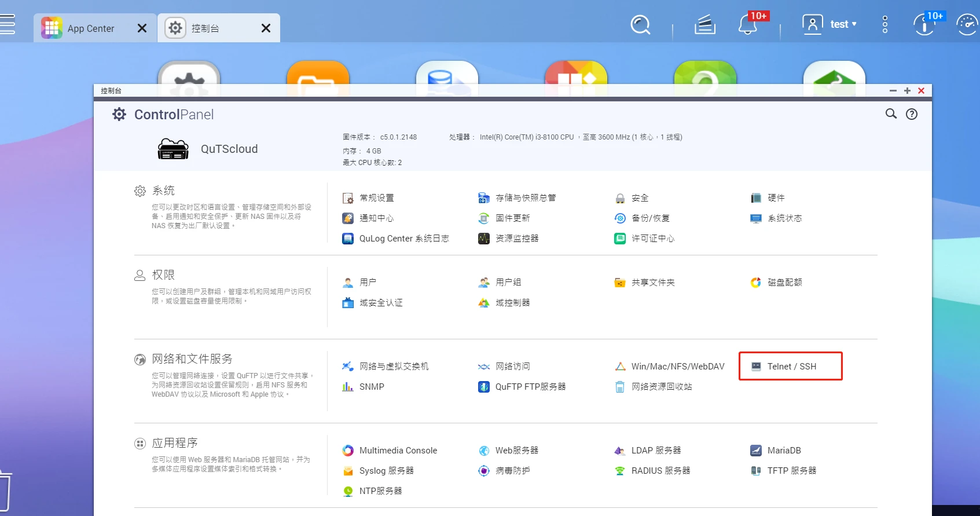The height and width of the screenshot is (516, 980).
Task: Search within ControlPanel
Action: coord(891,114)
